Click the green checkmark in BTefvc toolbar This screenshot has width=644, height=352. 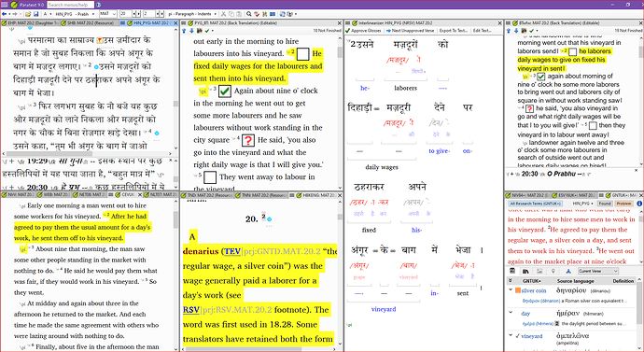(532, 31)
